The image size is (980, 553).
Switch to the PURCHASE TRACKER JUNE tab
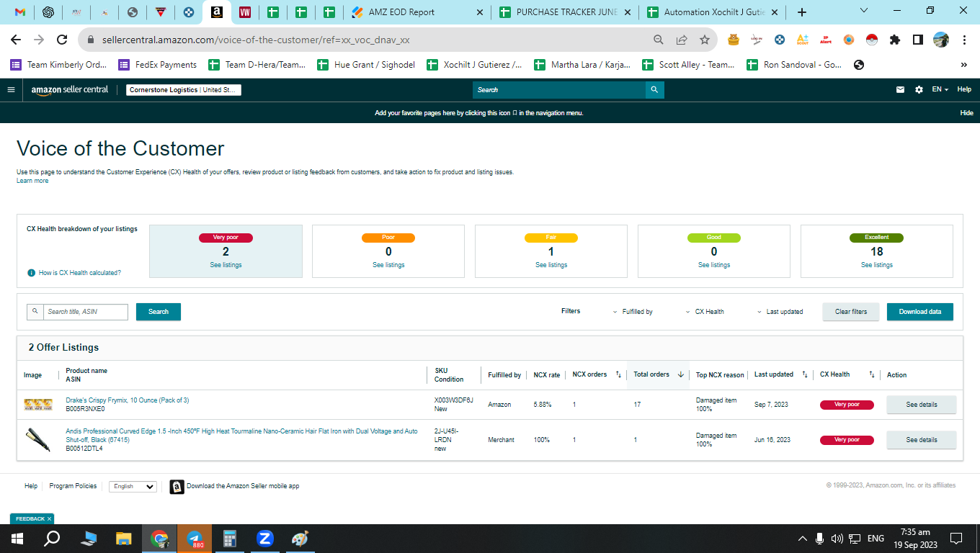tap(566, 12)
